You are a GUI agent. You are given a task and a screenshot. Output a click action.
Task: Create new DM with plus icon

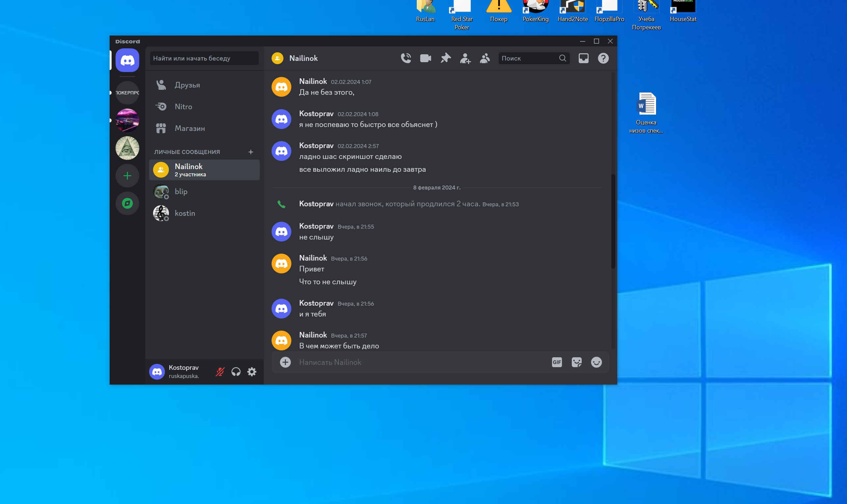pos(251,152)
